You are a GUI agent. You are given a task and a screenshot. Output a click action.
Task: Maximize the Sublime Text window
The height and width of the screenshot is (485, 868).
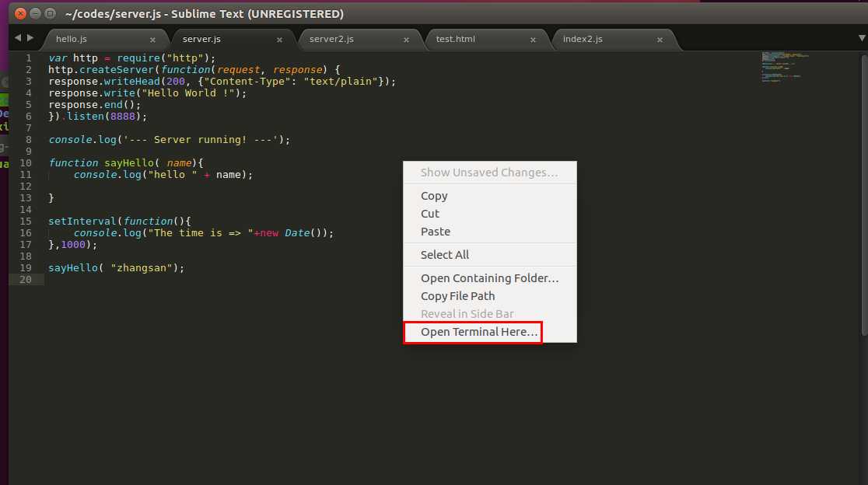point(50,13)
